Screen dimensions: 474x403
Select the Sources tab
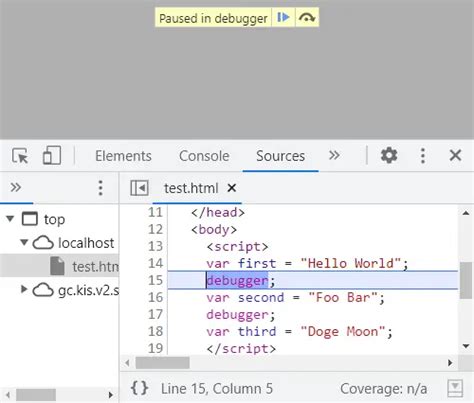point(280,156)
